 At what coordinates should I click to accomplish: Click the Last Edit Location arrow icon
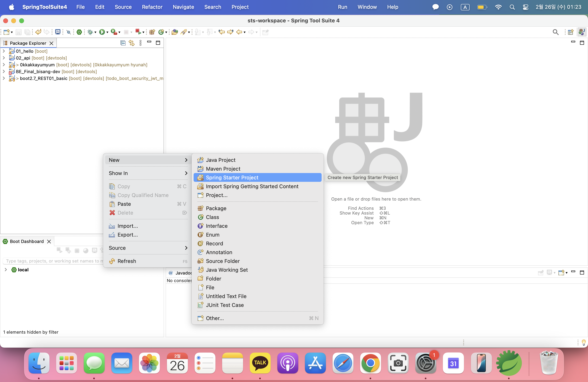[x=222, y=32]
